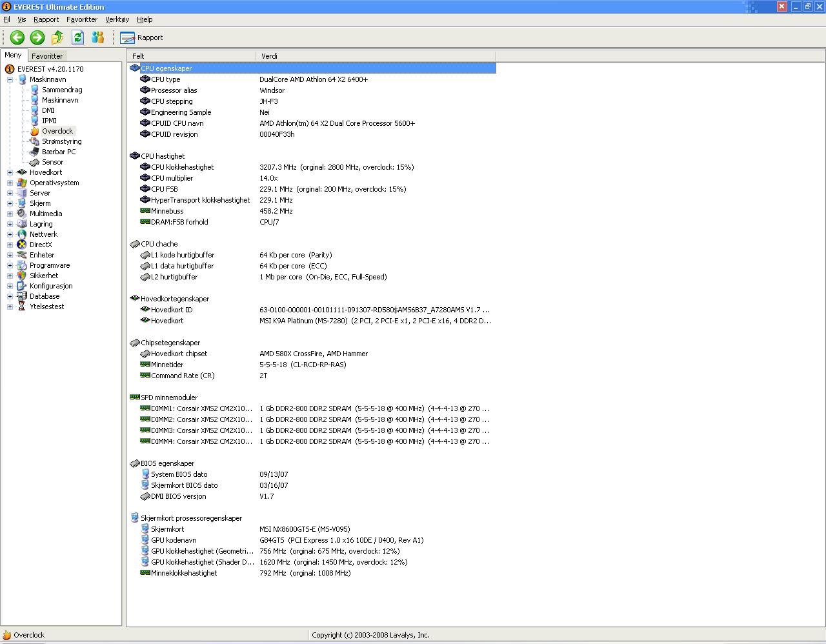Viewport: 826px width, 644px height.
Task: Expand the Server tree node
Action: point(10,193)
